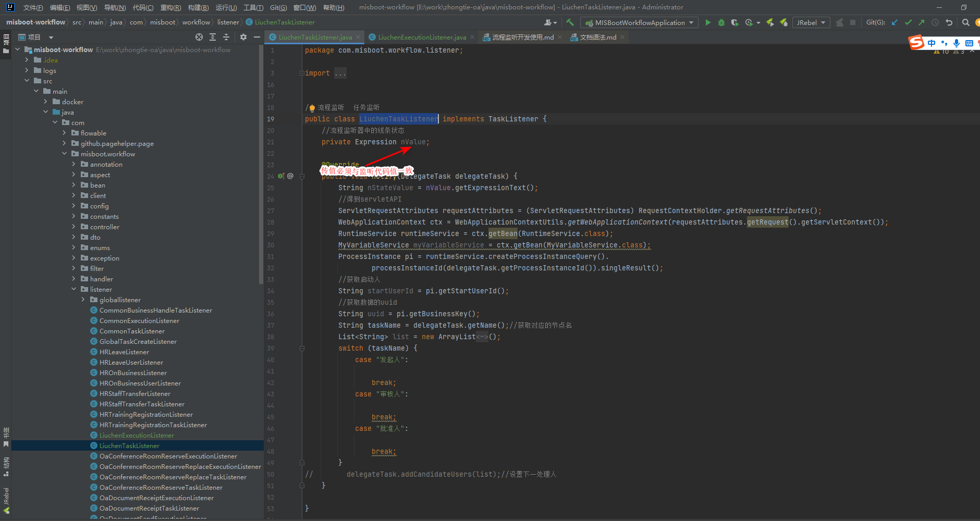Open OaConferenceRoomReserveTaskListener file
Screen dimensions: 980x521
click(x=161, y=487)
